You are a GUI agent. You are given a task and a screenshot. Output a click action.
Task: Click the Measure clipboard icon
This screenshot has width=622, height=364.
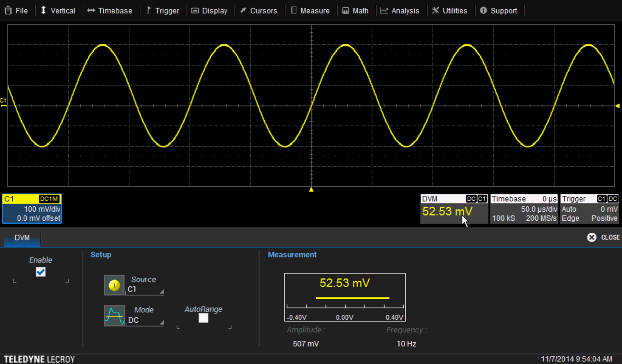pos(293,10)
